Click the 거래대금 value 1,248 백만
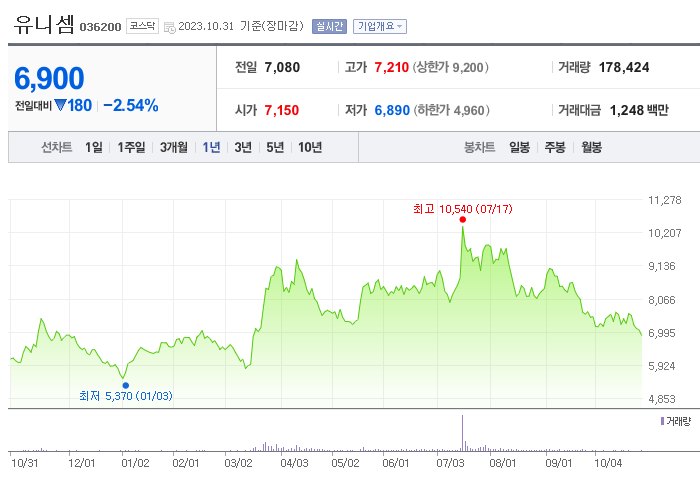The height and width of the screenshot is (482, 700). point(639,110)
